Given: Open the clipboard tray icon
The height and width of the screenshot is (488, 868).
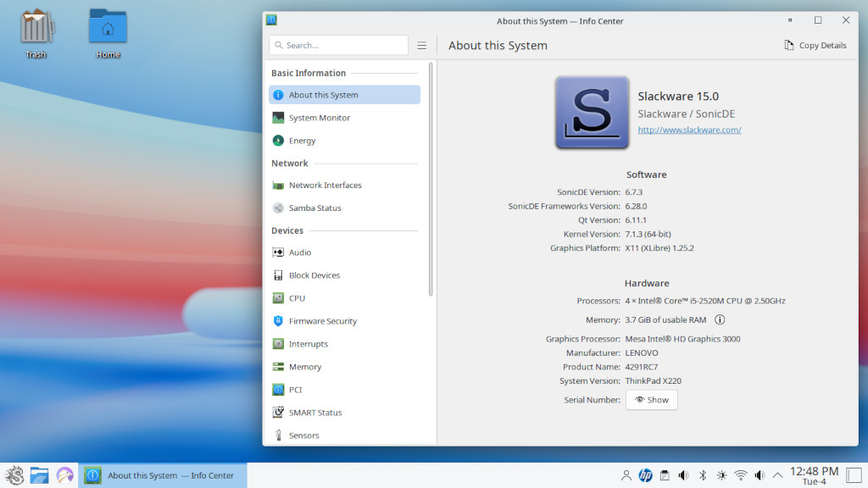Looking at the screenshot, I should click(x=665, y=475).
